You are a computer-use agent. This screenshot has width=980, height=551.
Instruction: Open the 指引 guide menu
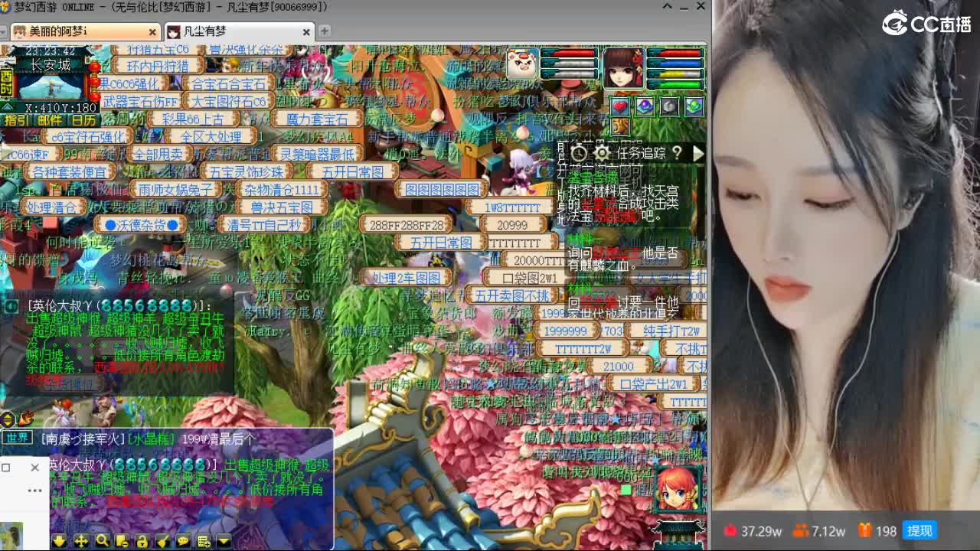(x=17, y=120)
